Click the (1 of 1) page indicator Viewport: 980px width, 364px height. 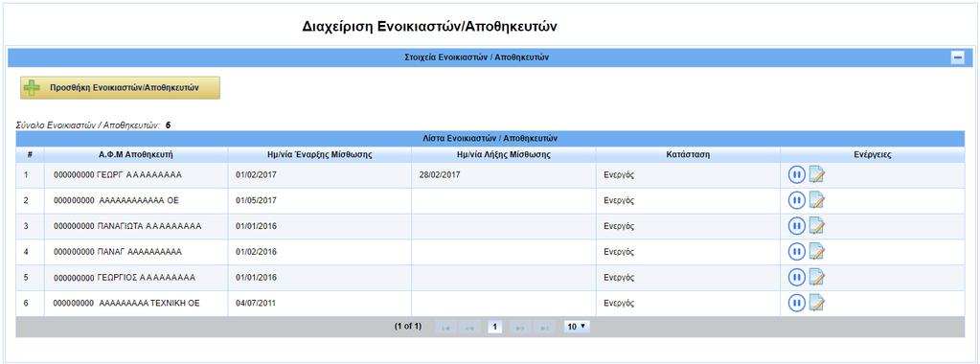click(x=408, y=327)
